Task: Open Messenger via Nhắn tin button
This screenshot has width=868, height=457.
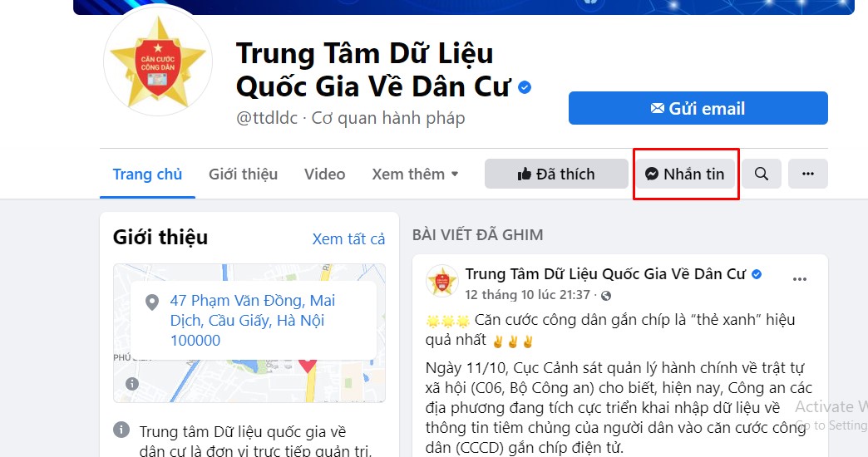Action: click(x=685, y=174)
